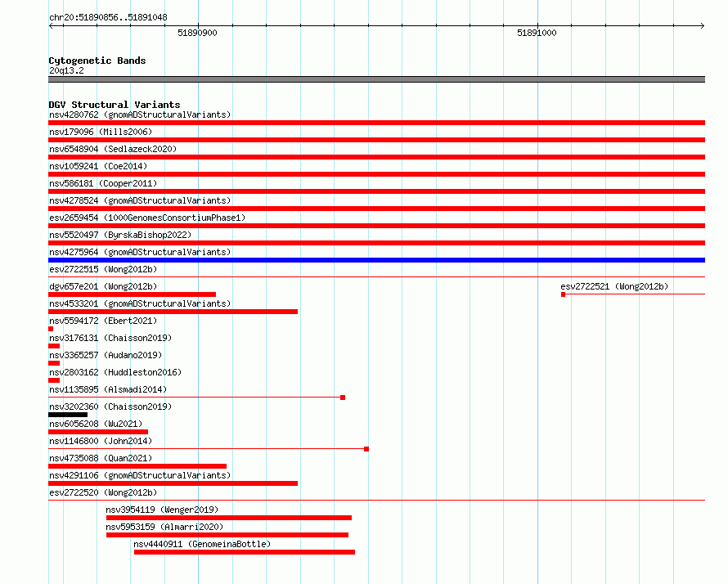Open nsv4440911 (GenomeinaBottle) variant
The width and height of the screenshot is (728, 584).
(202, 544)
